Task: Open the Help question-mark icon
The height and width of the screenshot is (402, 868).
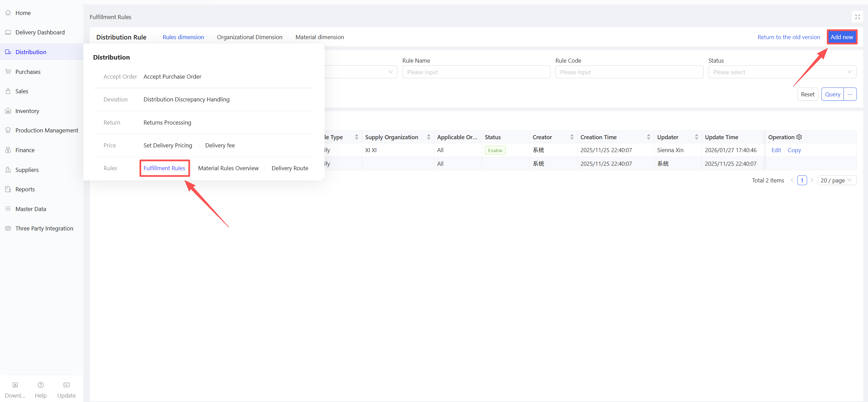Action: [40, 385]
